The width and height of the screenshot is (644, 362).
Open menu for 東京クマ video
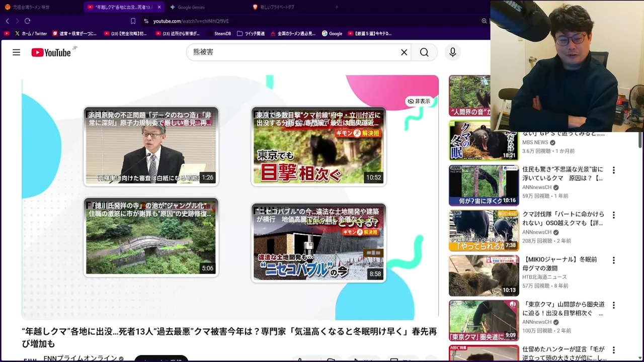[613, 305]
